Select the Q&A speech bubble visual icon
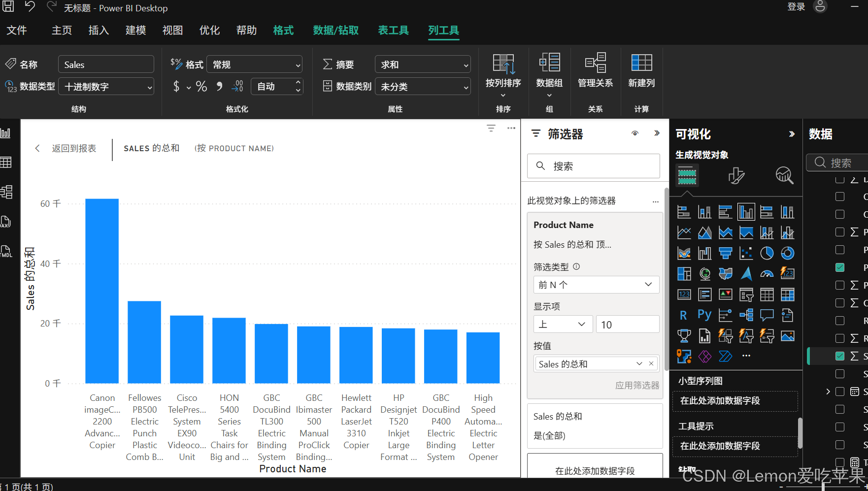 click(x=767, y=315)
